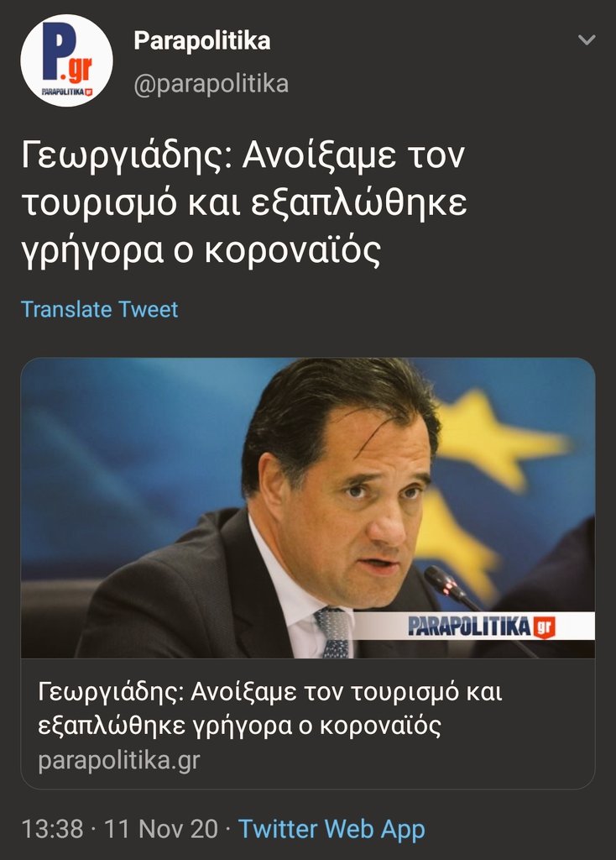This screenshot has height=860, width=616.
Task: Visit the parapolitika.gr domain label
Action: tap(119, 760)
